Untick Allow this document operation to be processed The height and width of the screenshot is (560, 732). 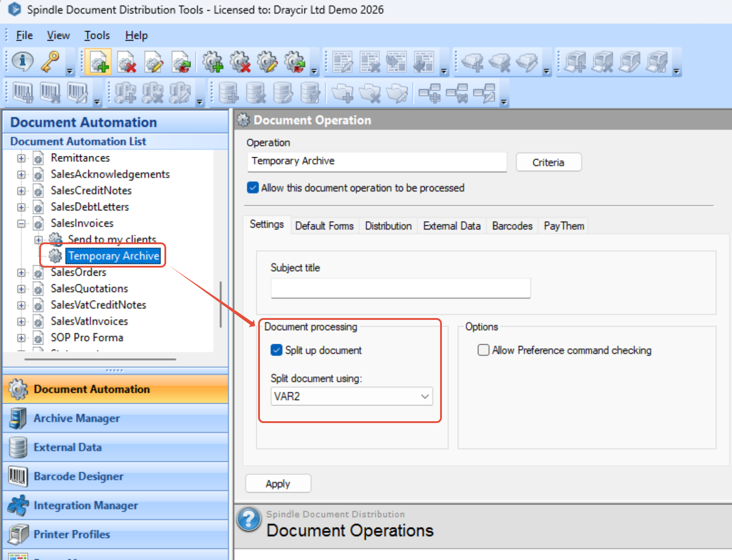coord(253,187)
